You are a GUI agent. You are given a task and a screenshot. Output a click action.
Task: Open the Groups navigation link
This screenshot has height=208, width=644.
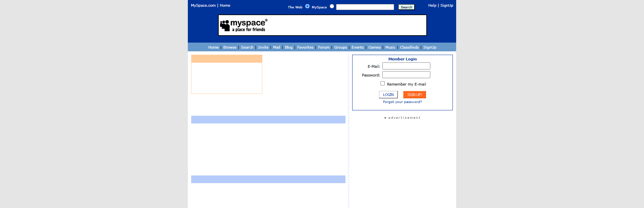340,47
